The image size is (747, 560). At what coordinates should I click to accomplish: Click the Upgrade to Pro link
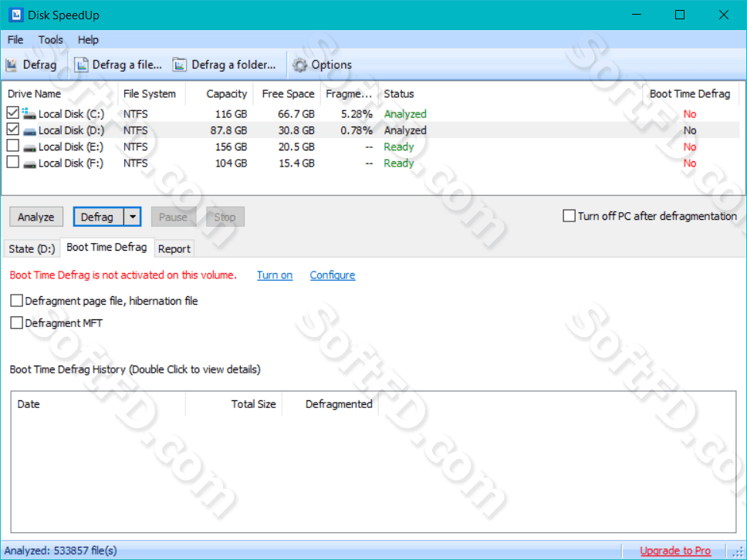point(675,551)
